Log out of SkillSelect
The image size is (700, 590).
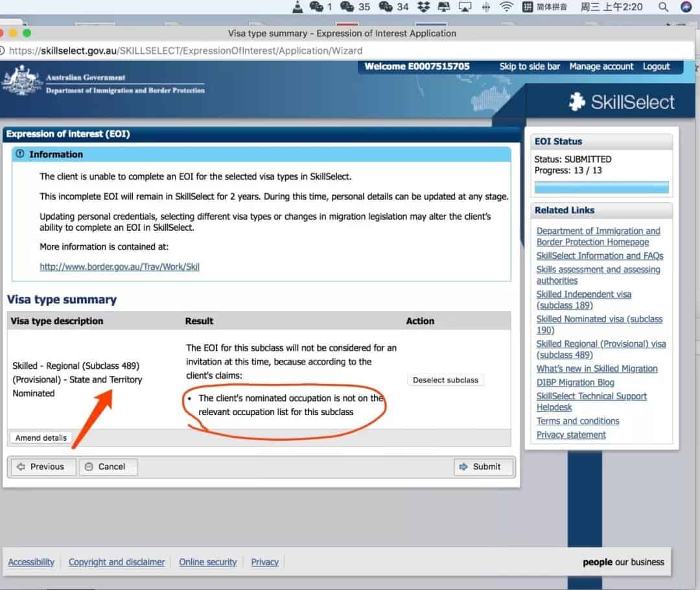point(656,67)
